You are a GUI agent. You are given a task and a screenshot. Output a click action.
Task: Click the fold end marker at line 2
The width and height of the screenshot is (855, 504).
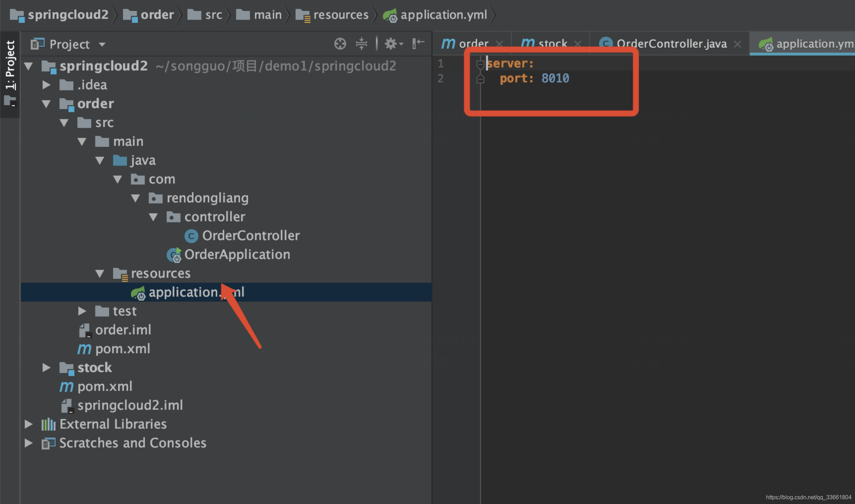480,79
